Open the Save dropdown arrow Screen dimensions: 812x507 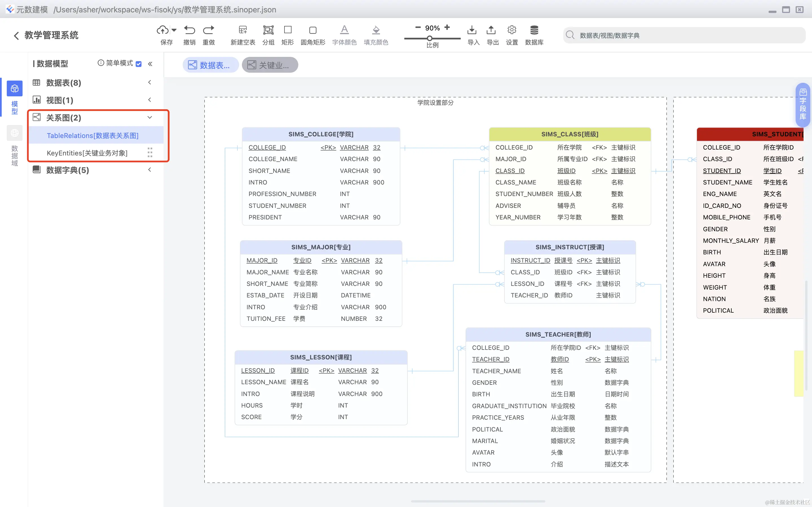click(x=174, y=30)
